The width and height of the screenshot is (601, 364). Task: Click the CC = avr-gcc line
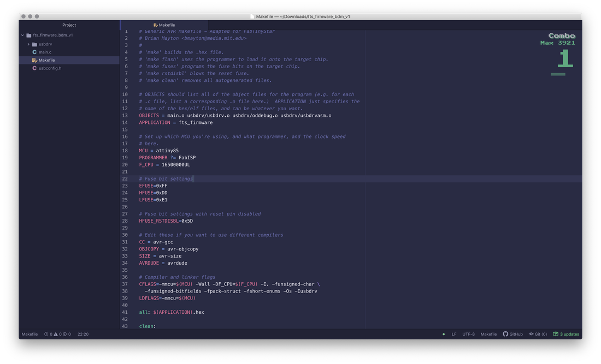(x=156, y=242)
